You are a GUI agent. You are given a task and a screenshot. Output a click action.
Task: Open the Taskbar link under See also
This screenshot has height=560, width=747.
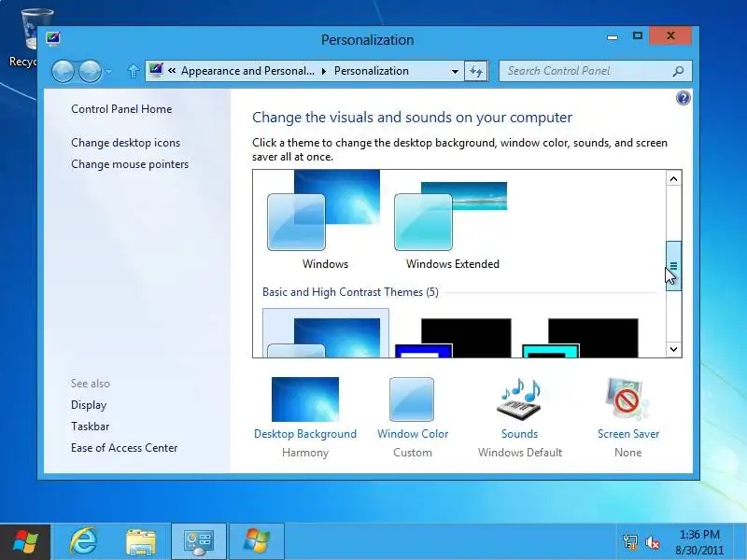(x=90, y=427)
